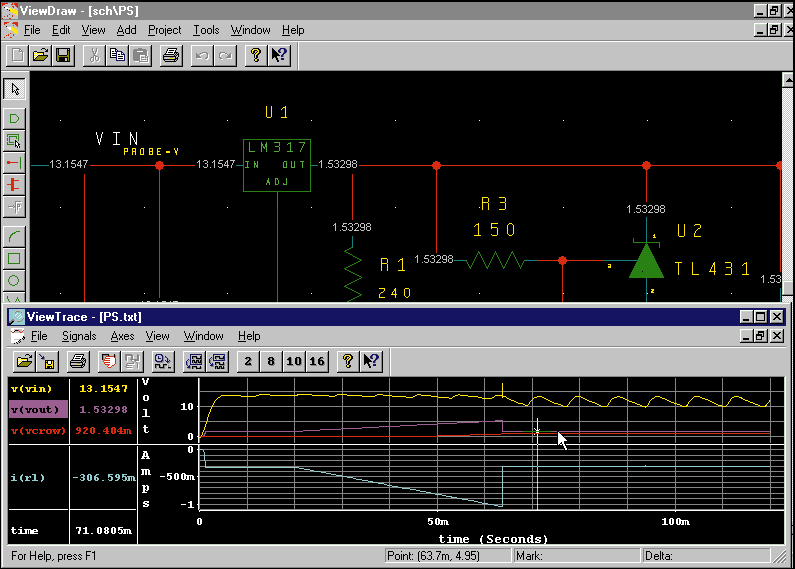Select the v(vout) signal label
The width and height of the screenshot is (795, 569).
[36, 409]
